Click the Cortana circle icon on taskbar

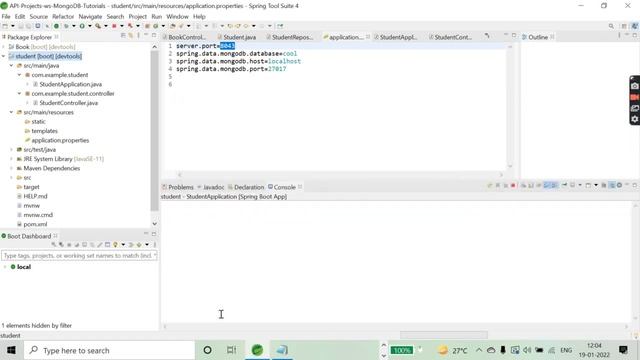click(207, 350)
